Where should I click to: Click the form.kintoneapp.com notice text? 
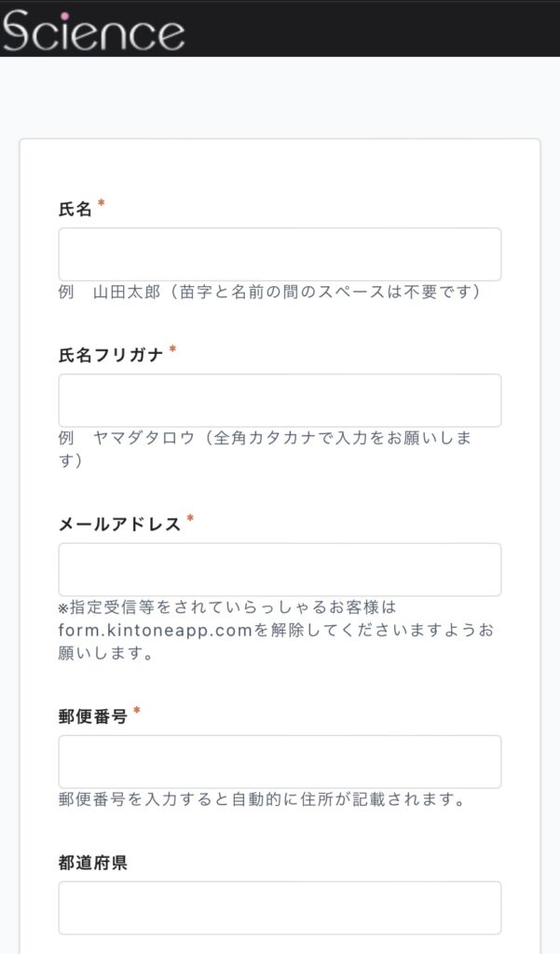tap(276, 630)
